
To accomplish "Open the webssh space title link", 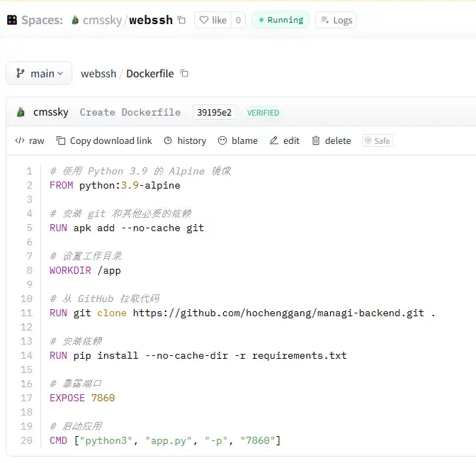I will pos(151,20).
